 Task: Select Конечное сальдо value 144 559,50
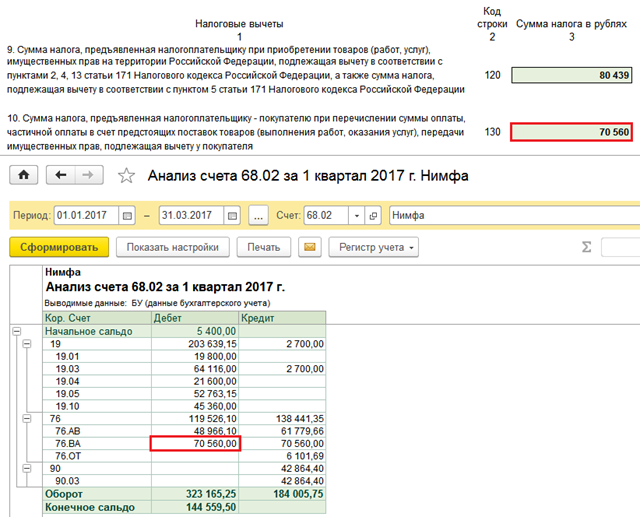tap(195, 507)
